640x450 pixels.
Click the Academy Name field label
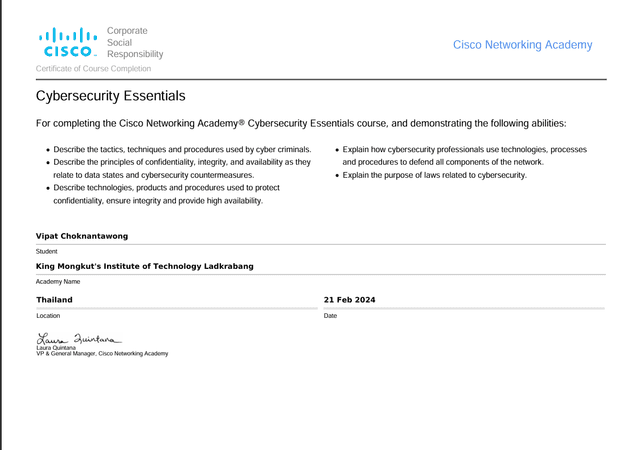(x=57, y=282)
